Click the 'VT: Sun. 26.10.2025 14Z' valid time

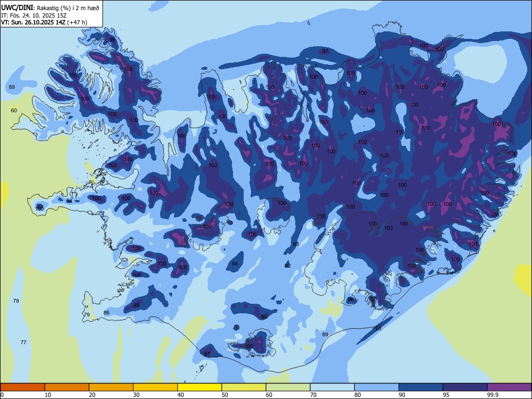(x=33, y=22)
